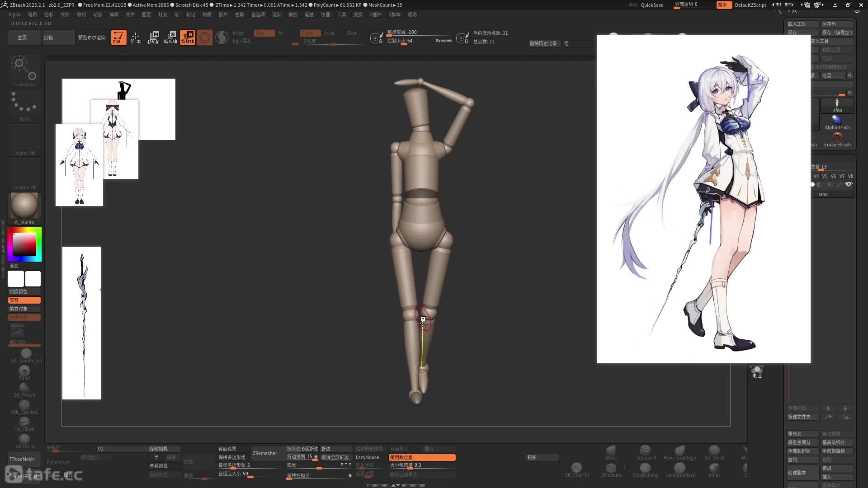Viewport: 868px width, 488px height.
Task: Pick the ZModeler brush
Action: (x=611, y=470)
